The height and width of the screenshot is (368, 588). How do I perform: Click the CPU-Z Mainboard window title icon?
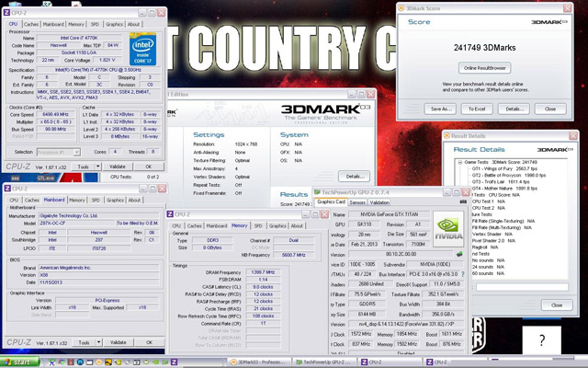pos(6,189)
